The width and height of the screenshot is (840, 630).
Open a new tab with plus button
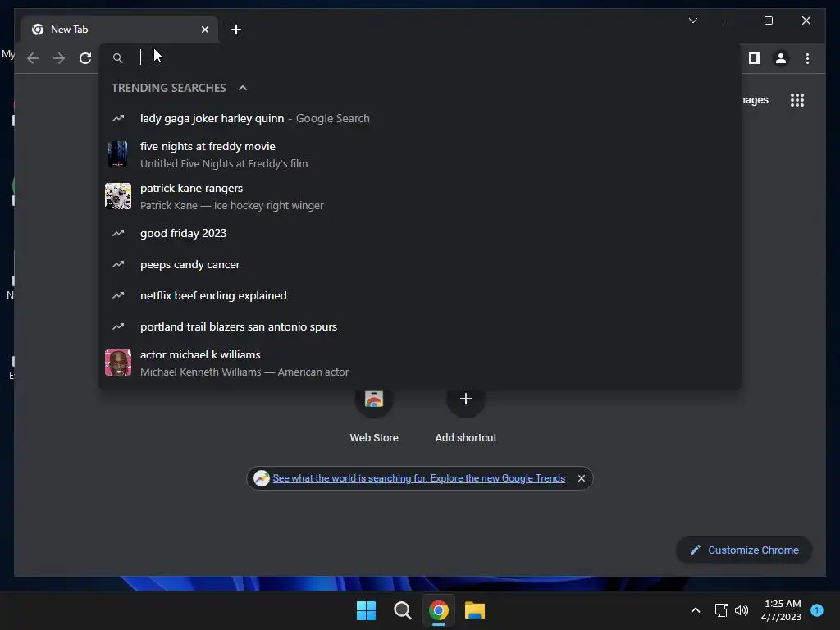pyautogui.click(x=235, y=30)
